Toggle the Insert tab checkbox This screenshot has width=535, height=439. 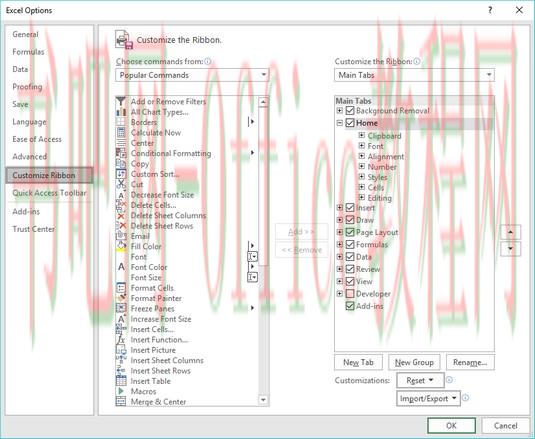tap(350, 207)
